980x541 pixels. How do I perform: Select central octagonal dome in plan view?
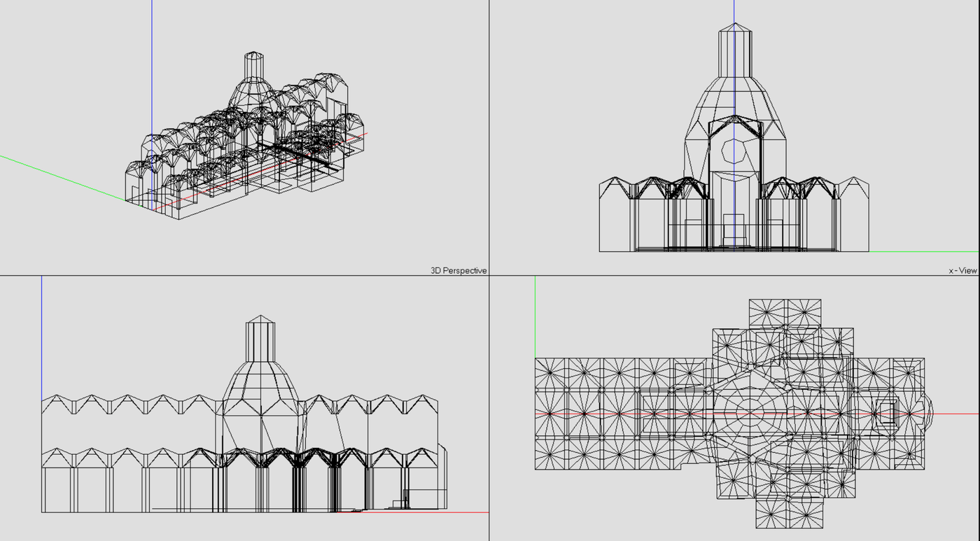tap(749, 413)
